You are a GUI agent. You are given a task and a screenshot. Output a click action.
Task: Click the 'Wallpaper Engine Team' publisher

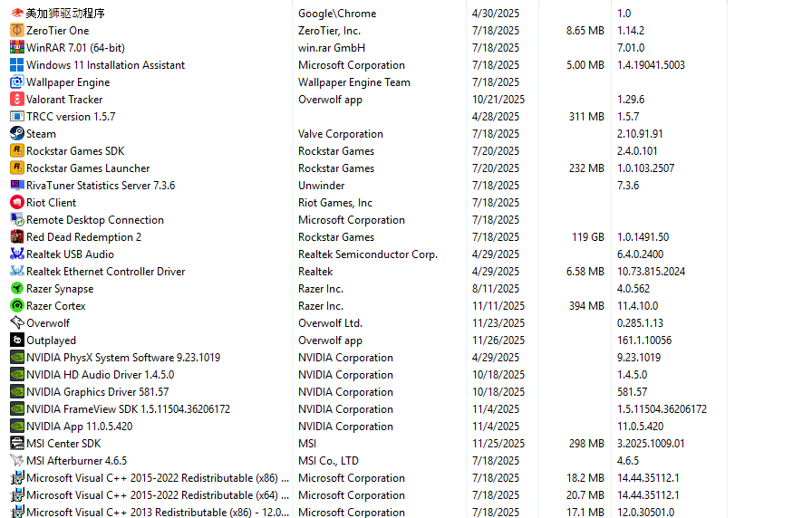pos(354,82)
